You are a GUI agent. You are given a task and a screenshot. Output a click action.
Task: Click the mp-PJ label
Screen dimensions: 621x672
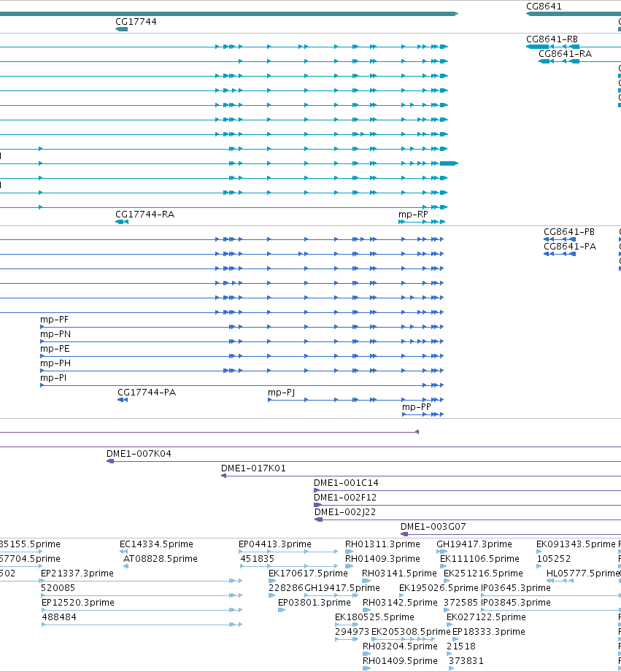[x=281, y=393]
